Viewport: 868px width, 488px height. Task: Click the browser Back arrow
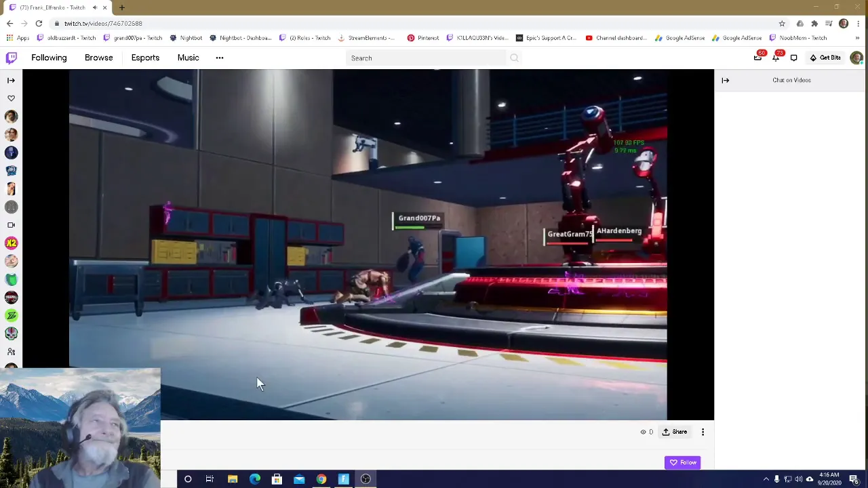(9, 23)
